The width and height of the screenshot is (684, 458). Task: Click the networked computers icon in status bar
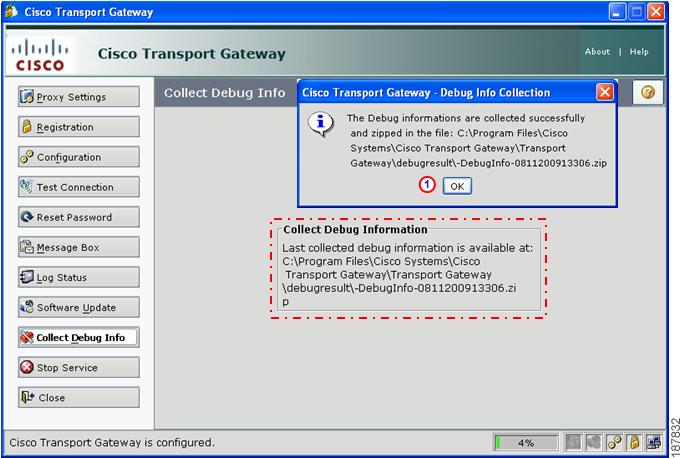pos(654,442)
